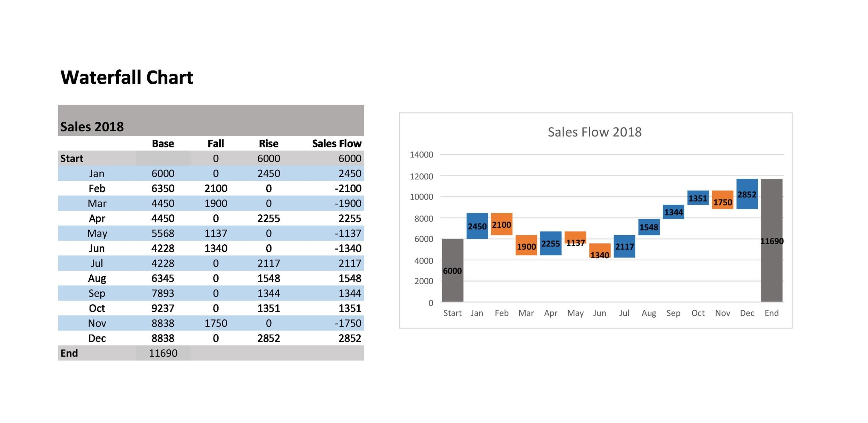Click the blue Aug bar labeled 1548
The image size is (868, 423).
click(649, 227)
